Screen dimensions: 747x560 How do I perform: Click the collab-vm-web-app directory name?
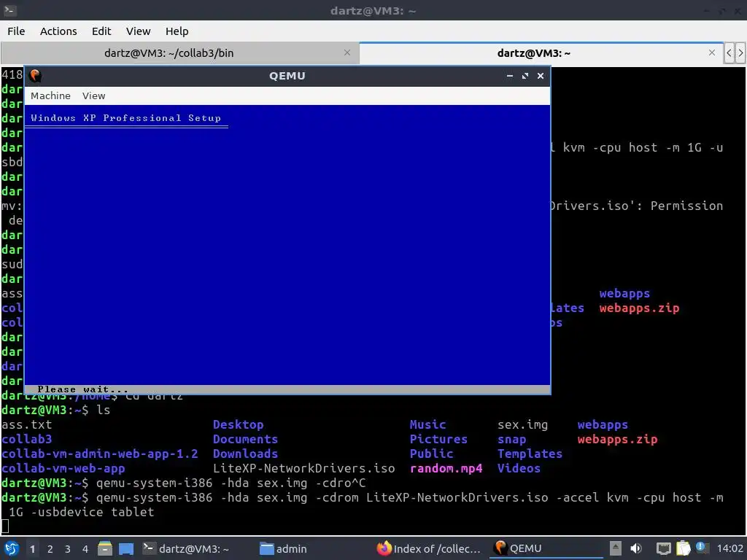63,469
